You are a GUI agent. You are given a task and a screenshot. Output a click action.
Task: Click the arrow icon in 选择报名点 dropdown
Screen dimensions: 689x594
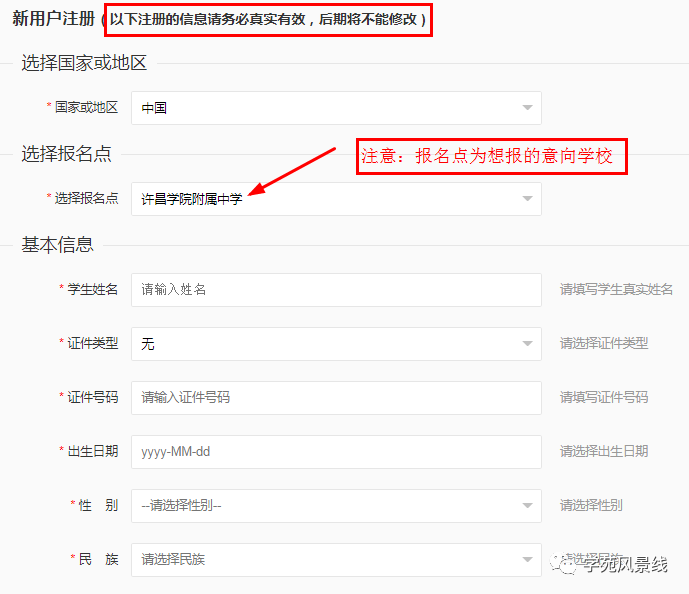click(527, 199)
